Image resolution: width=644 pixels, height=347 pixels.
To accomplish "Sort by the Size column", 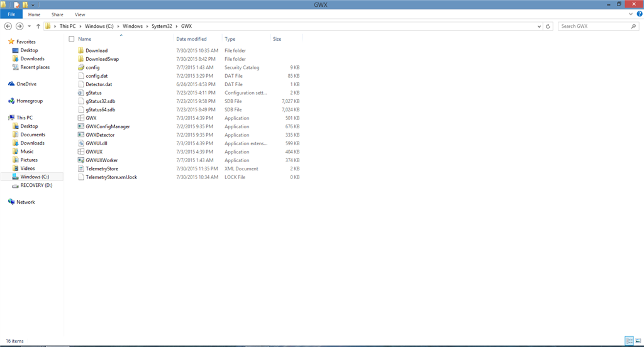I will click(277, 39).
